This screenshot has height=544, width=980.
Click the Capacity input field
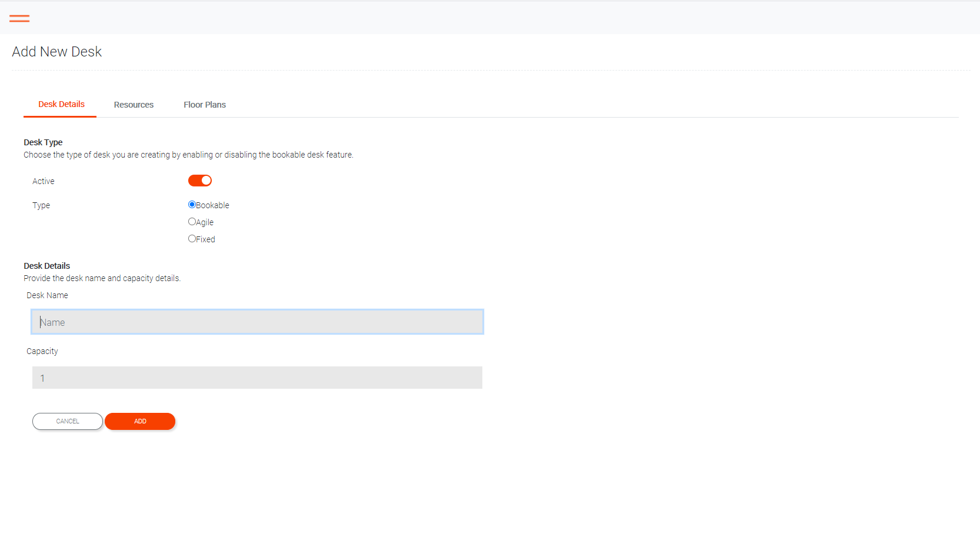tap(258, 378)
